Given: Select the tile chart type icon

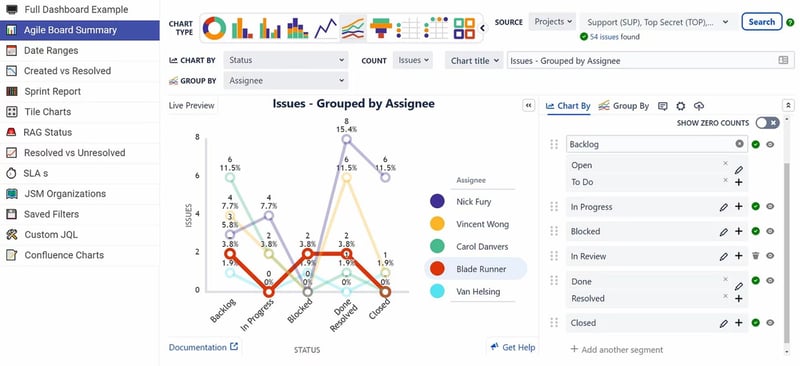Looking at the screenshot, I should coord(464,28).
